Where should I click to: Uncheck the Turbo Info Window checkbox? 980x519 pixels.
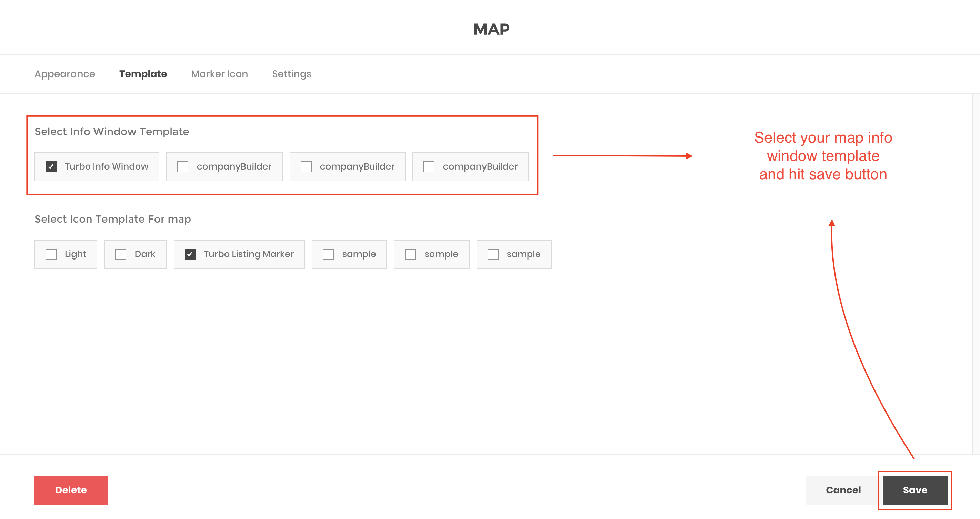click(51, 166)
